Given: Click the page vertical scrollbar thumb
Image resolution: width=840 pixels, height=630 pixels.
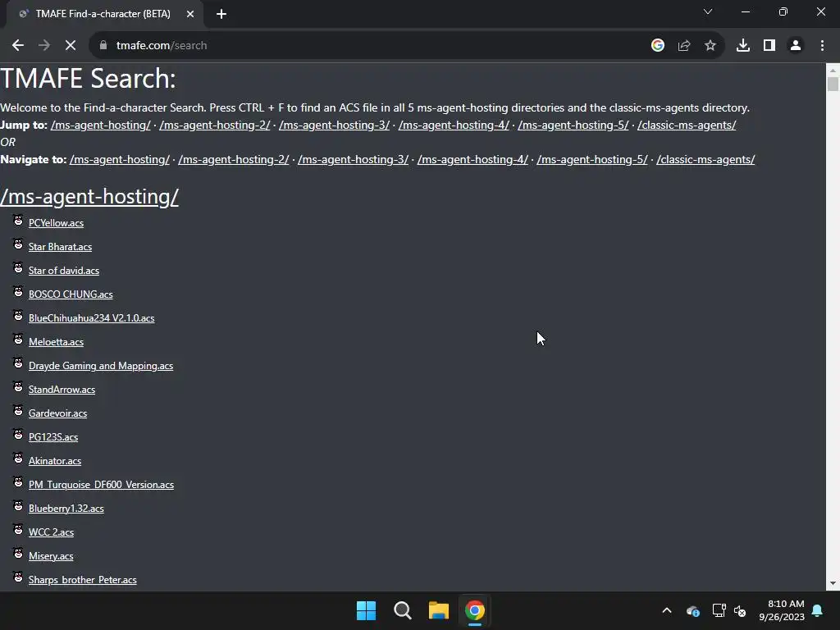Looking at the screenshot, I should pos(833,84).
